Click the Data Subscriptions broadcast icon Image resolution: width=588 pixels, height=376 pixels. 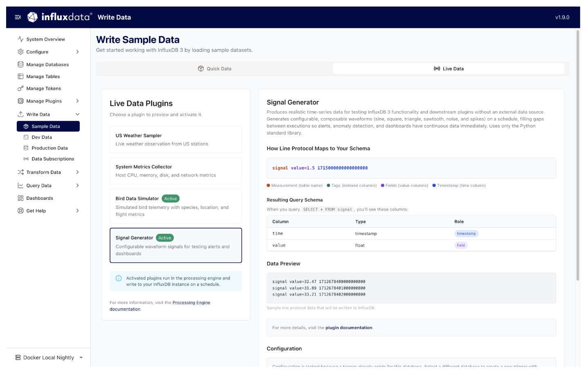26,159
